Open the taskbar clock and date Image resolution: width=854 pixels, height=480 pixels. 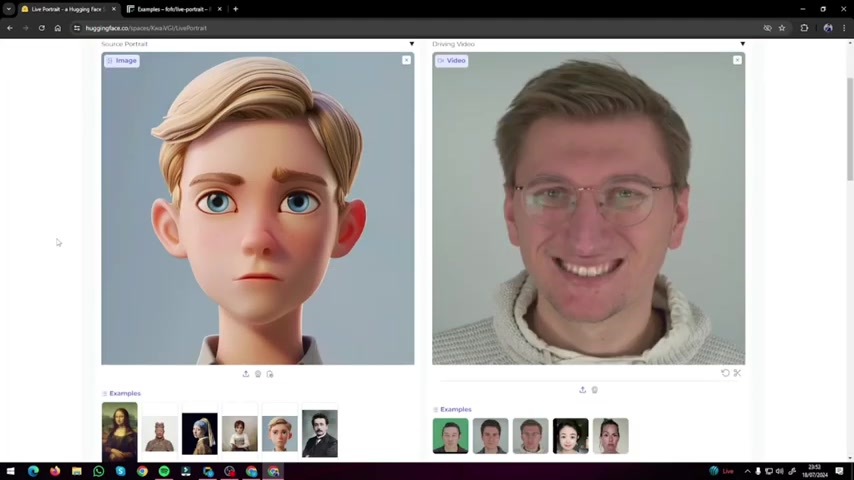(814, 471)
